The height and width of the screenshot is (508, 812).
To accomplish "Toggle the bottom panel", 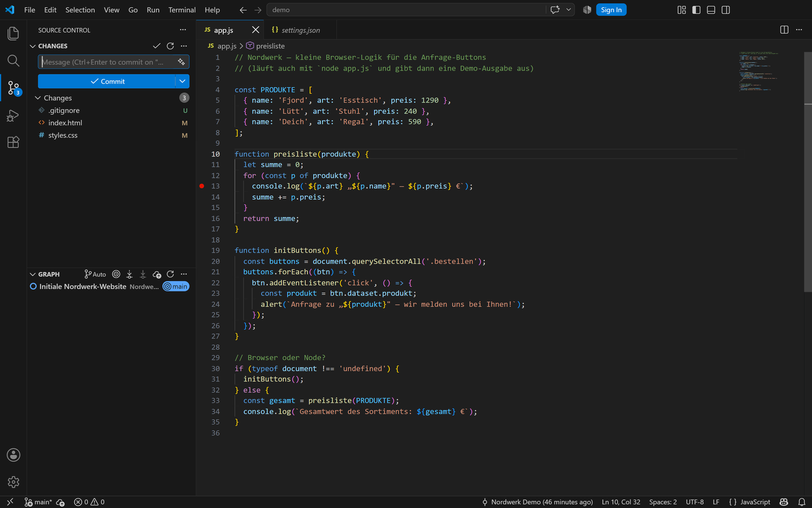I will pos(711,10).
